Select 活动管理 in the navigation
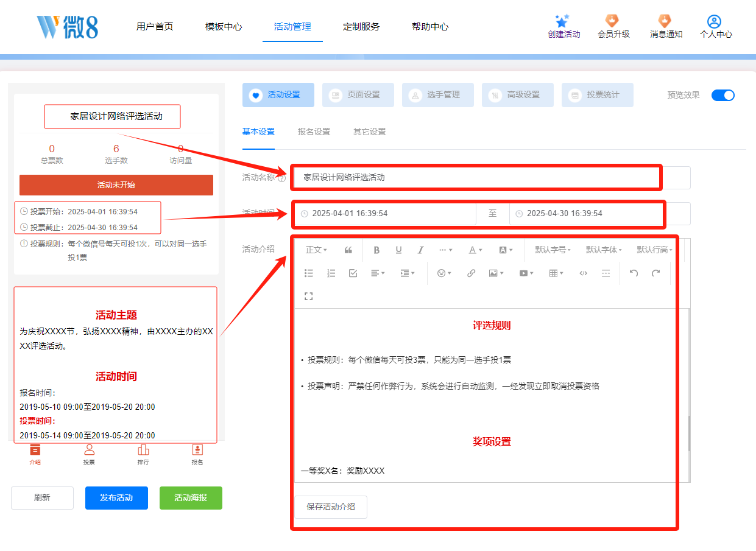Viewport: 756px width, 551px height. click(292, 27)
